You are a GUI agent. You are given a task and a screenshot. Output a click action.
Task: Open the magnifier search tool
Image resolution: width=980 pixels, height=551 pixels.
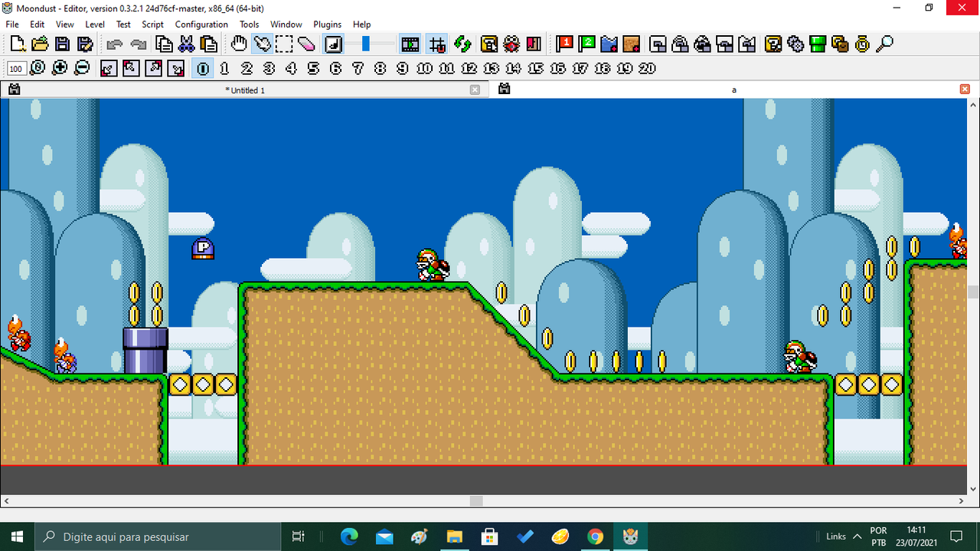(x=884, y=44)
